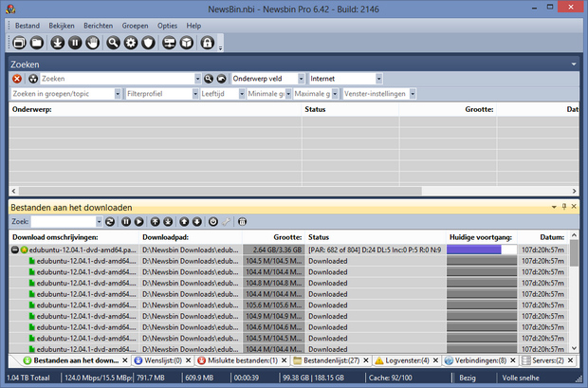588x388 pixels.
Task: Pin the Bestanden aan het downloaden panel
Action: [x=564, y=207]
